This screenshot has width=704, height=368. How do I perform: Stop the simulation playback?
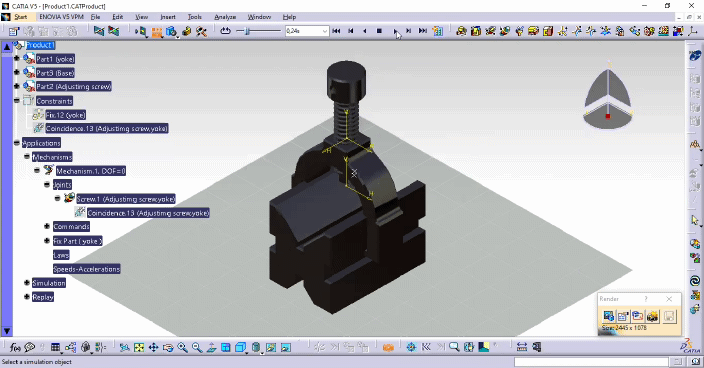pyautogui.click(x=379, y=31)
